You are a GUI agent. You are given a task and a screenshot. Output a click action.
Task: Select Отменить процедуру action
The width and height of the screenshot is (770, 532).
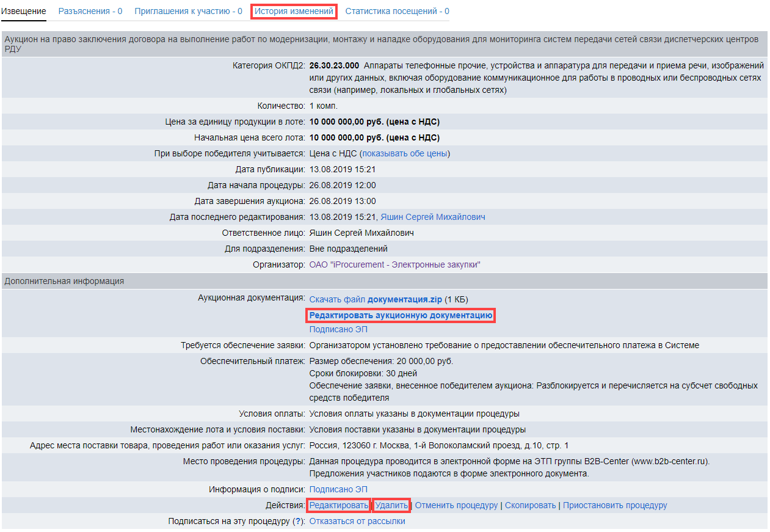pos(456,505)
